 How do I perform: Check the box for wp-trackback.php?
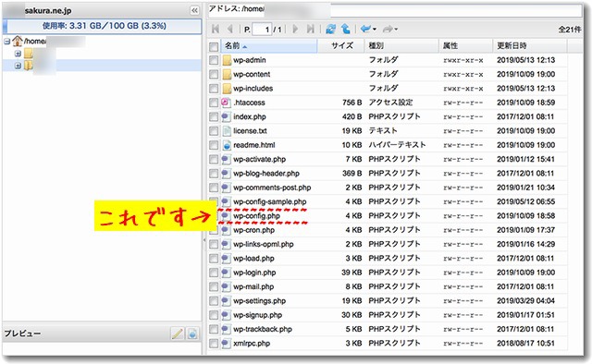214,329
